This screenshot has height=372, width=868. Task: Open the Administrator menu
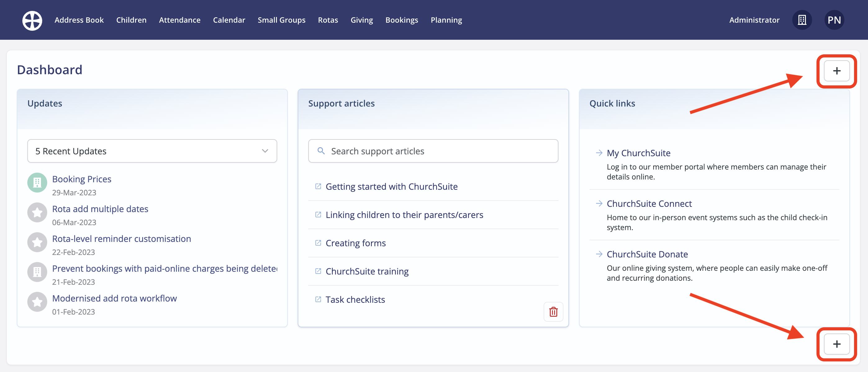754,20
